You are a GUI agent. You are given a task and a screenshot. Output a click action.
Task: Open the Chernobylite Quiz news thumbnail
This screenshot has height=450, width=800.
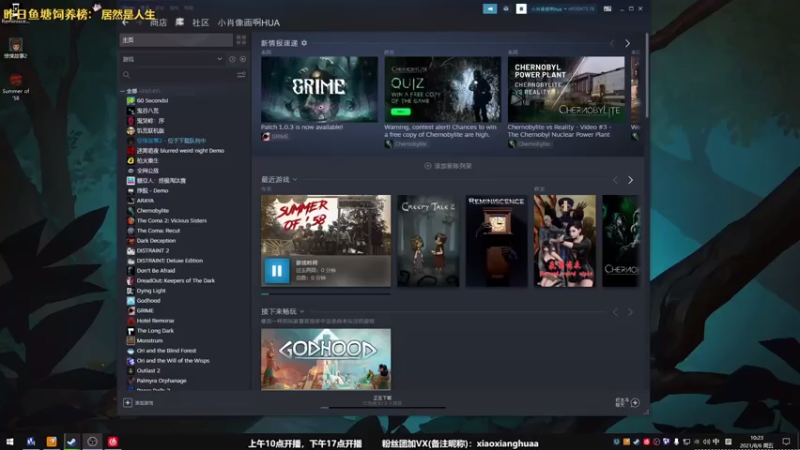pyautogui.click(x=443, y=89)
